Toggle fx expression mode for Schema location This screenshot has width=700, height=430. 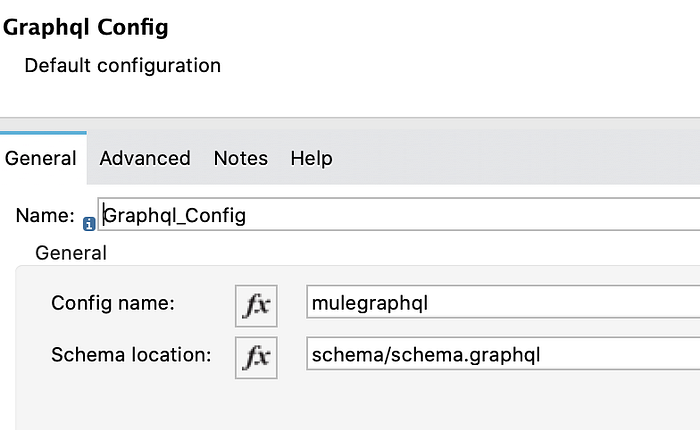tap(256, 358)
